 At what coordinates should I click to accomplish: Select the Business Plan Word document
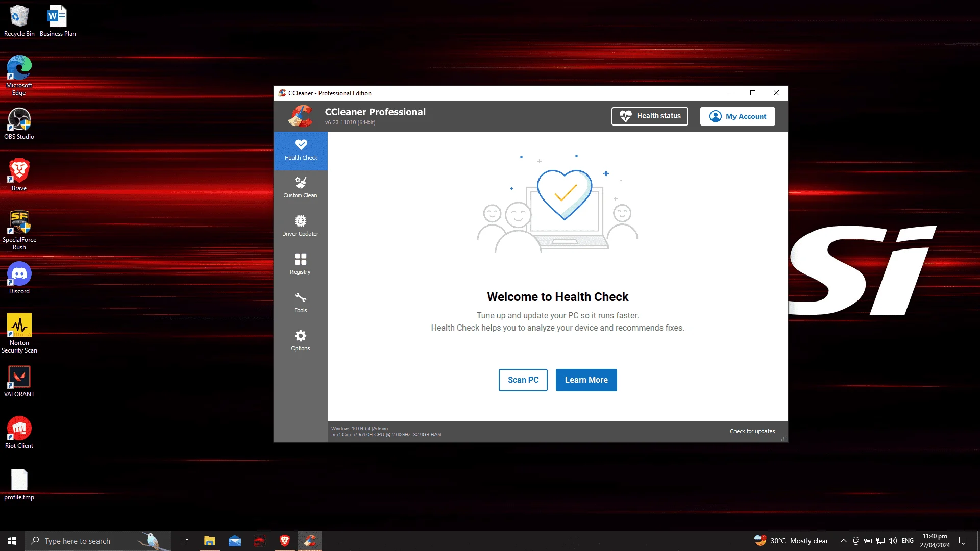click(58, 21)
